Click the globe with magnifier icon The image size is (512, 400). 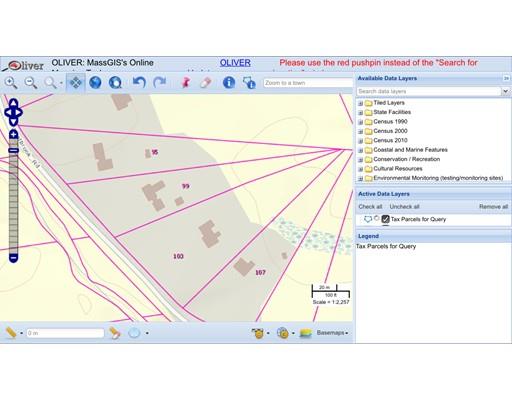pyautogui.click(x=115, y=82)
